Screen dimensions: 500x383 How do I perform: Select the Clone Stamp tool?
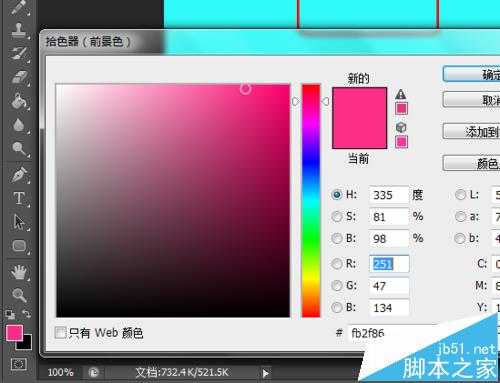click(x=19, y=29)
